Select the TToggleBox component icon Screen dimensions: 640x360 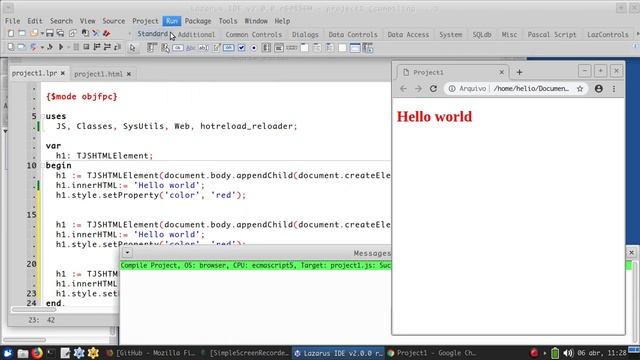(229, 48)
